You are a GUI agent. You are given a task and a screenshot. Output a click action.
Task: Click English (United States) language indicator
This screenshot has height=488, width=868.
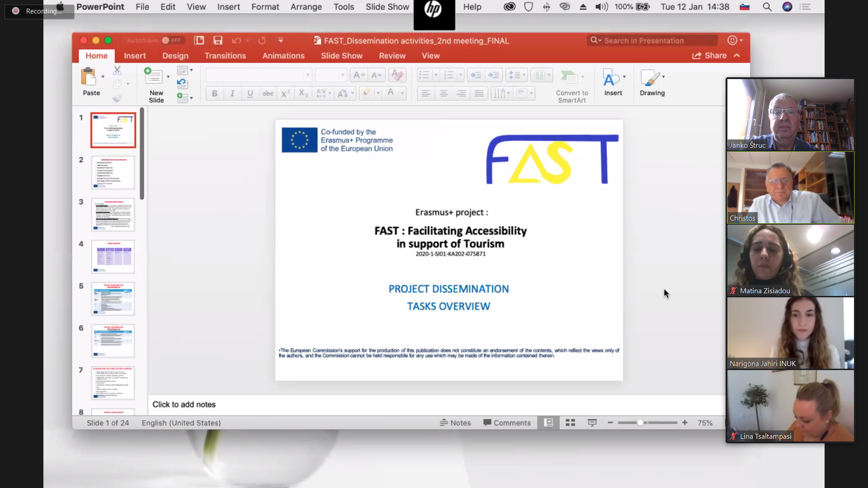click(181, 423)
